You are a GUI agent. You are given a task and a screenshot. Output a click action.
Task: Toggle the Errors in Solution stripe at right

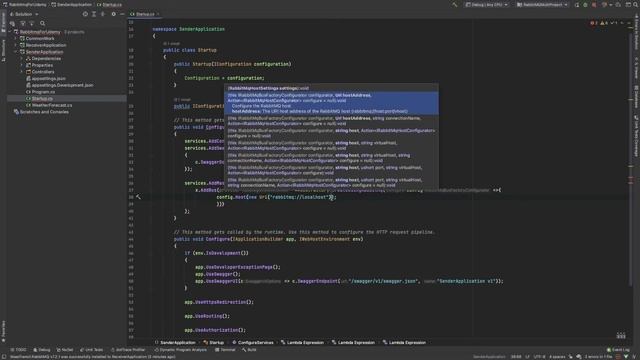[x=636, y=31]
